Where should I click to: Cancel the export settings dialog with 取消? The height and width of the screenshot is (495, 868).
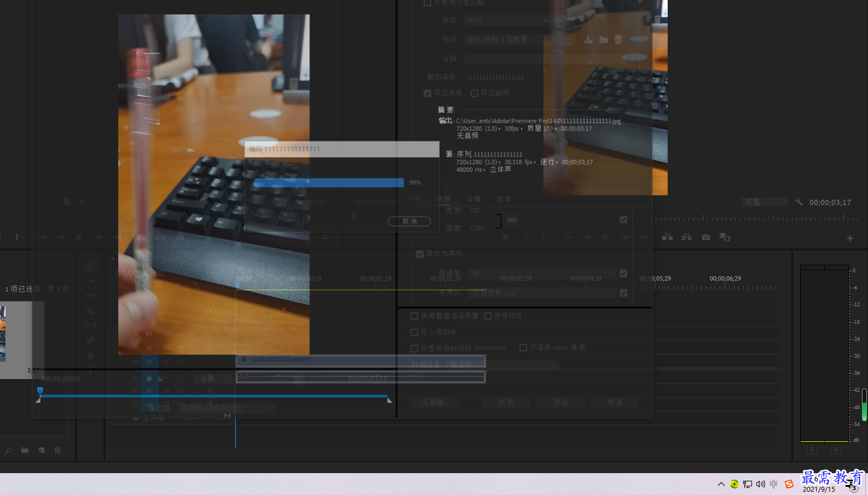tap(615, 403)
